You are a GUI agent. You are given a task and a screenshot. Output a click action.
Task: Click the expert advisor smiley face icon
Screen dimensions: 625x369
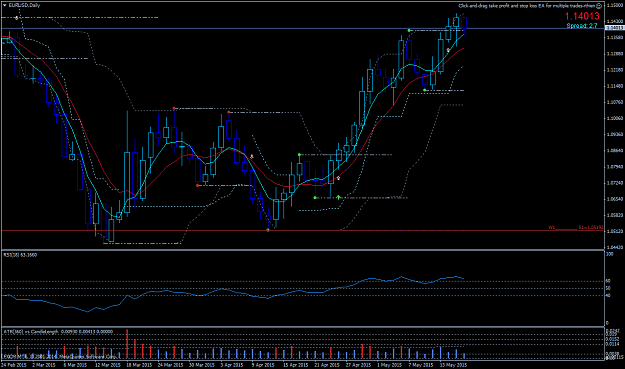tap(599, 6)
